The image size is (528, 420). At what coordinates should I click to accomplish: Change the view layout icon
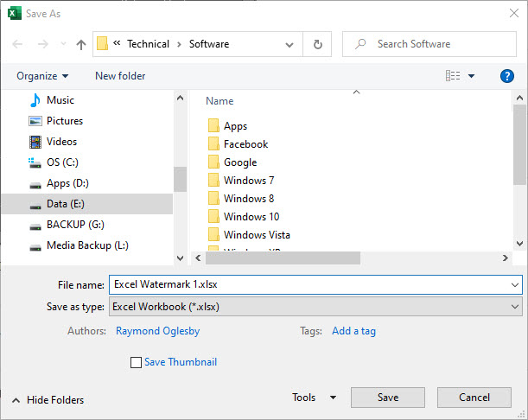coord(453,76)
